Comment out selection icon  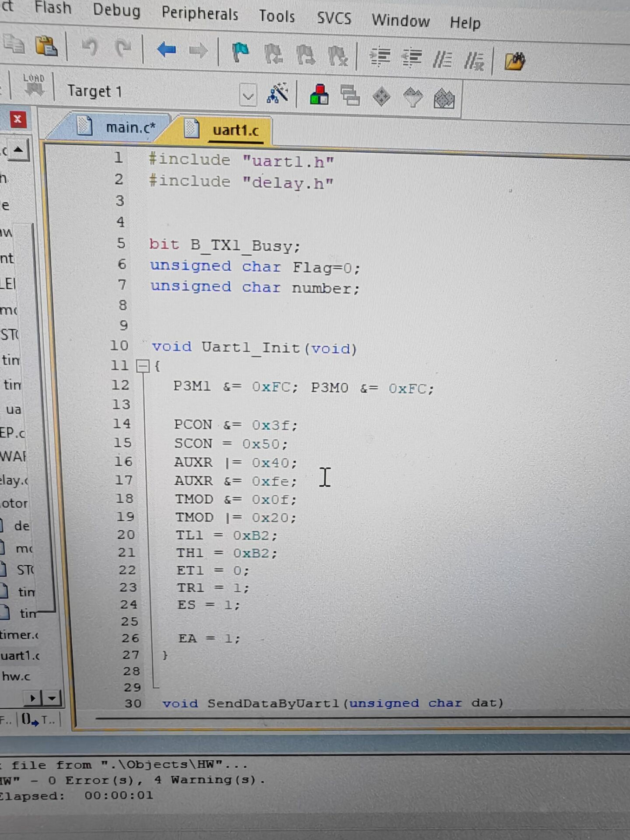[x=442, y=59]
